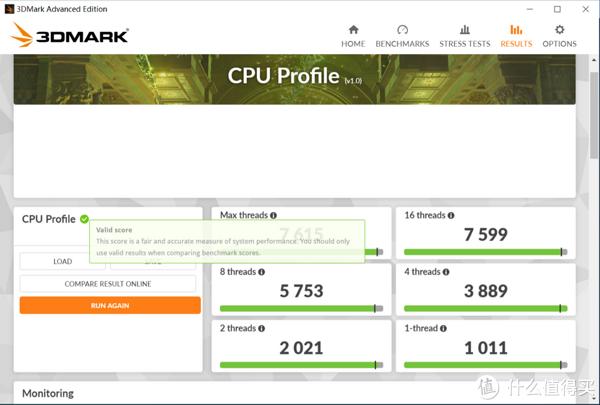The height and width of the screenshot is (405, 600).
Task: Open the RESULTS tab
Action: point(516,36)
